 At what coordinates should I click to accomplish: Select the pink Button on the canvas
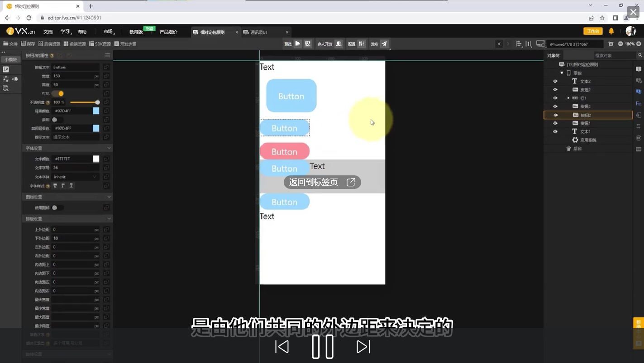click(x=285, y=151)
